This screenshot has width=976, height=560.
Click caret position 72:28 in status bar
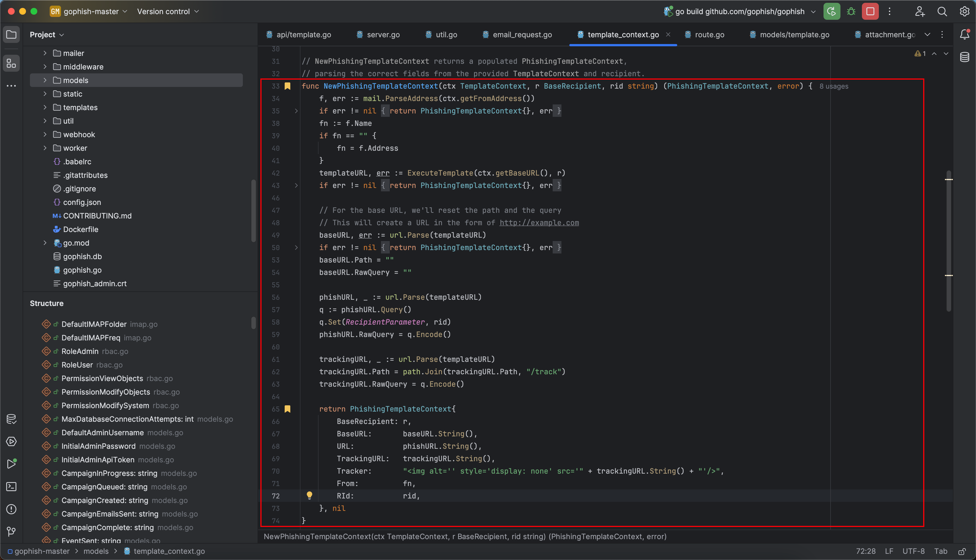point(866,551)
